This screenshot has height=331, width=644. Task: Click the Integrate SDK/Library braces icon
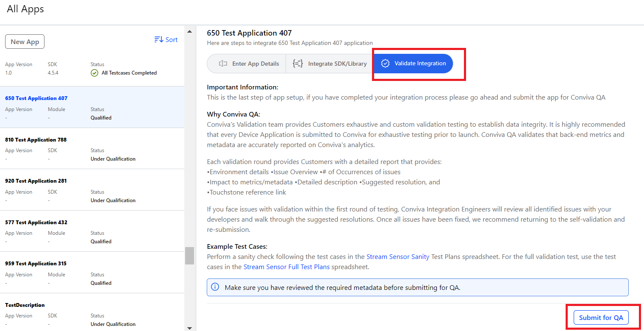(298, 64)
